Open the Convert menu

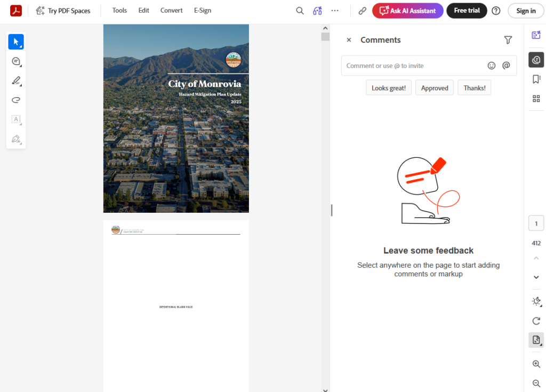coord(171,11)
